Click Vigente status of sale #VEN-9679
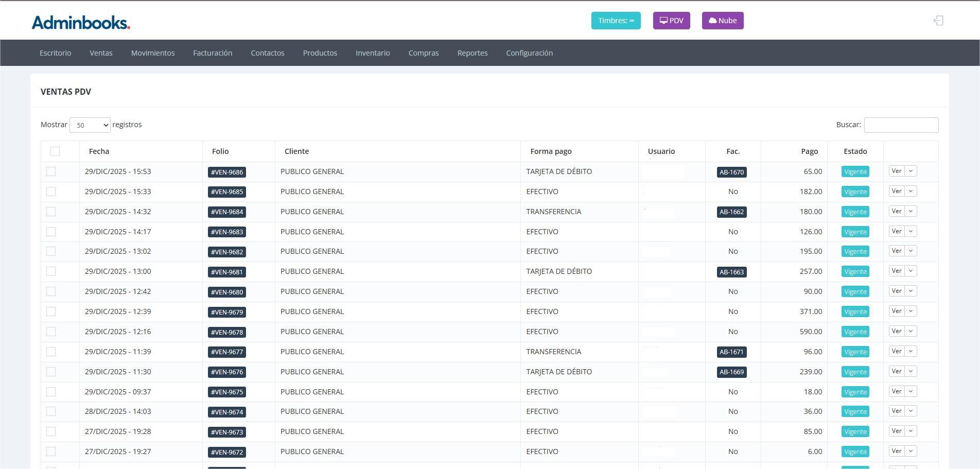 coord(855,312)
